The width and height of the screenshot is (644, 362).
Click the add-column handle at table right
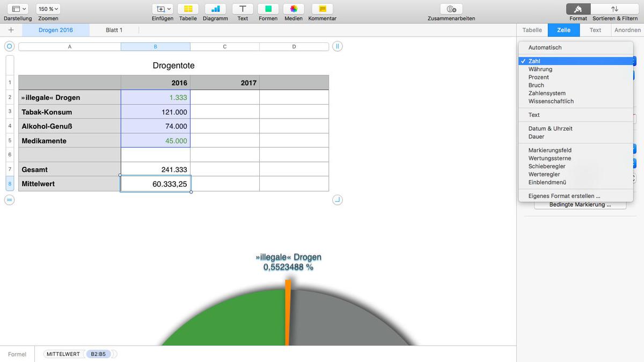click(x=338, y=47)
